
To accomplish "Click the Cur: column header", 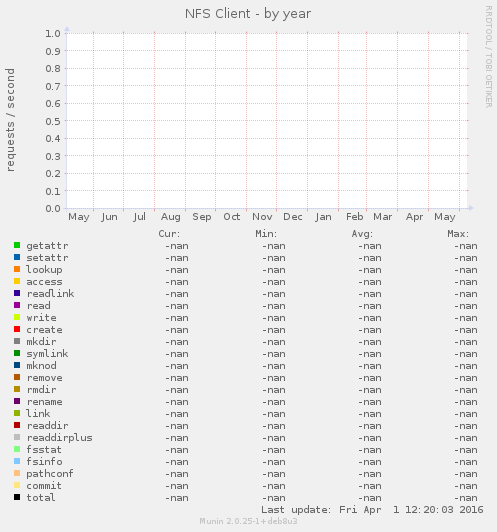I will tap(169, 234).
